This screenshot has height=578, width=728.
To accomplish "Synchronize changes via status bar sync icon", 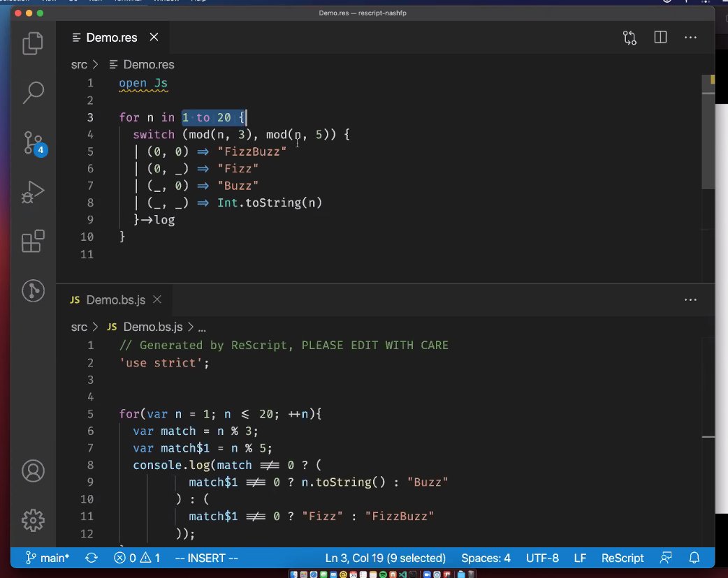I will click(91, 558).
